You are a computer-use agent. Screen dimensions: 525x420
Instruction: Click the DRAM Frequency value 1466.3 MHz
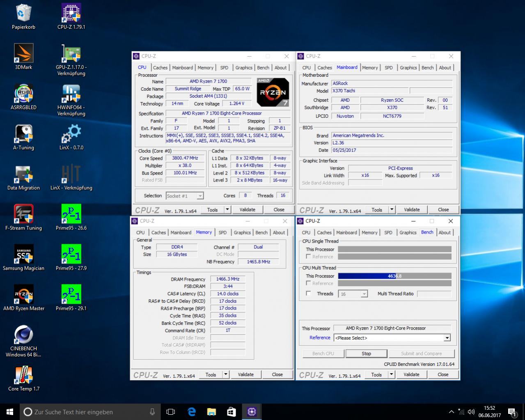tap(227, 279)
